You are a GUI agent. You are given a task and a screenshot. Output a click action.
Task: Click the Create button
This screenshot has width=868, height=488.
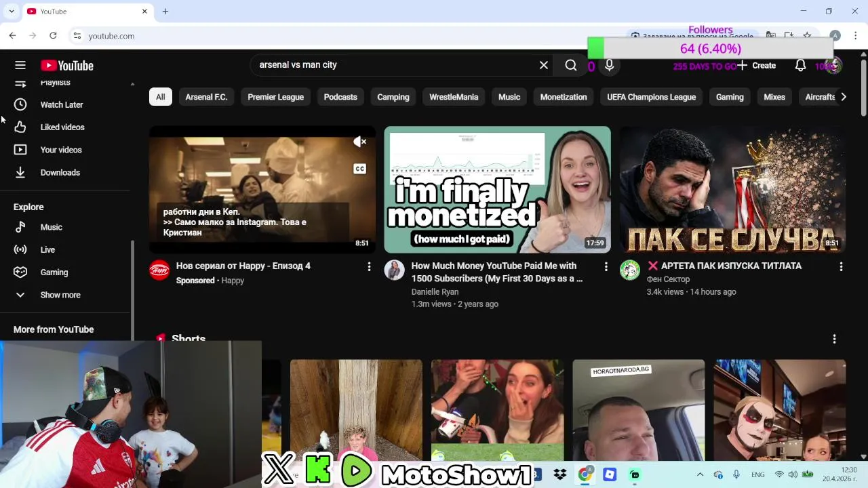(757, 65)
